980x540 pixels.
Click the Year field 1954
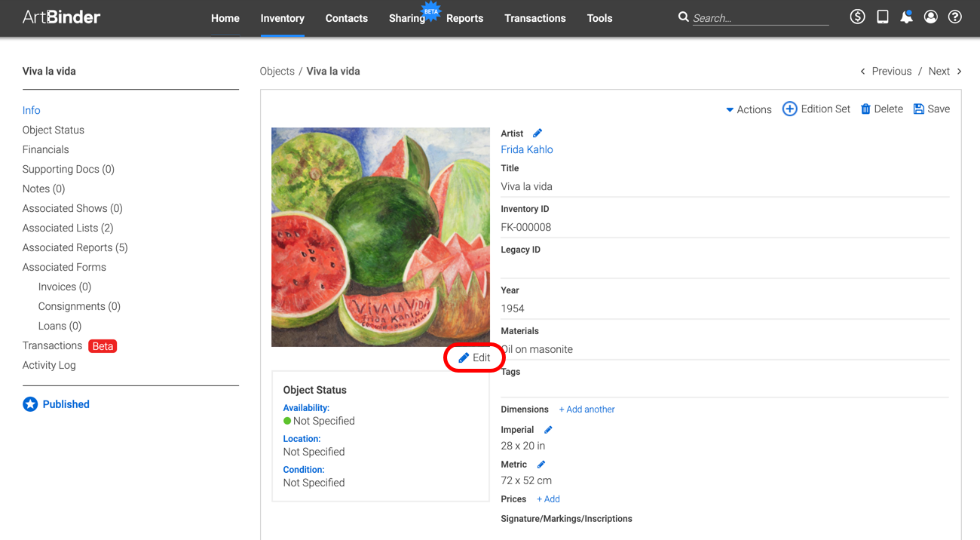[724, 308]
